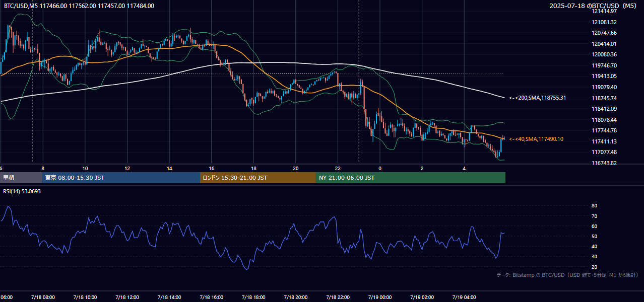This screenshot has height=302, width=644.
Task: Click hour label 2 under the price chart
Action: coord(422,169)
